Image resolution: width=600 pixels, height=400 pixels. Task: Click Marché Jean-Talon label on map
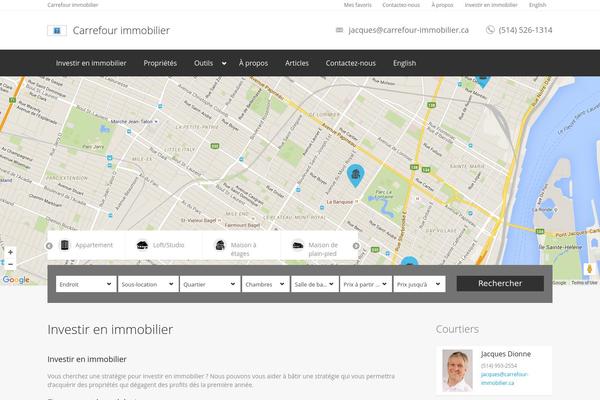pos(132,121)
